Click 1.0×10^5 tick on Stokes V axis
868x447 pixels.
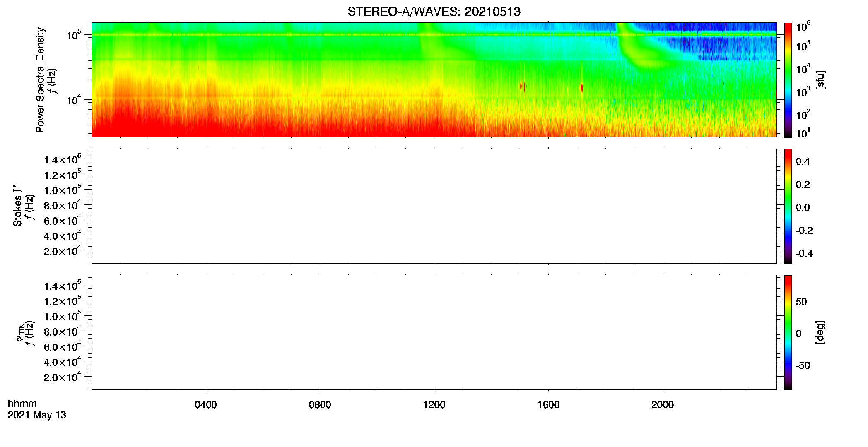coord(63,190)
